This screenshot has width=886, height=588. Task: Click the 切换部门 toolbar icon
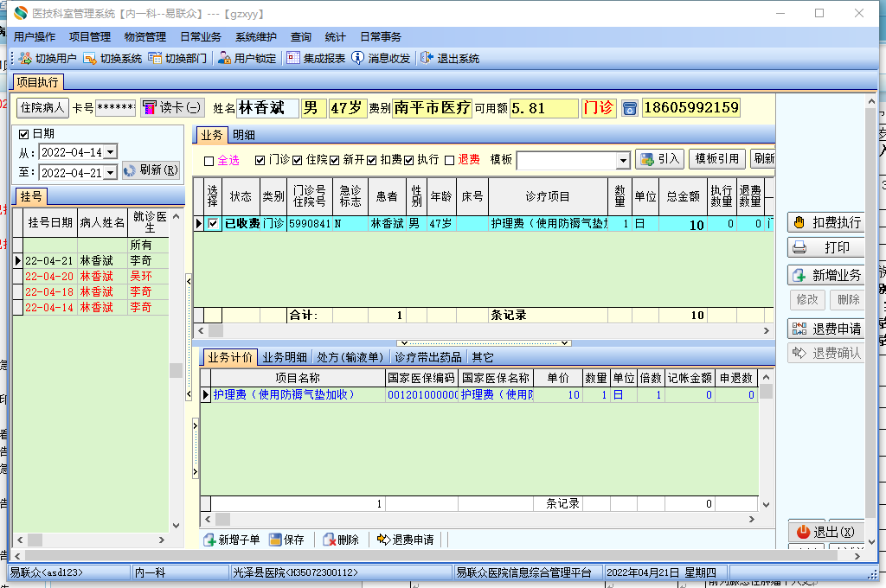coord(155,58)
